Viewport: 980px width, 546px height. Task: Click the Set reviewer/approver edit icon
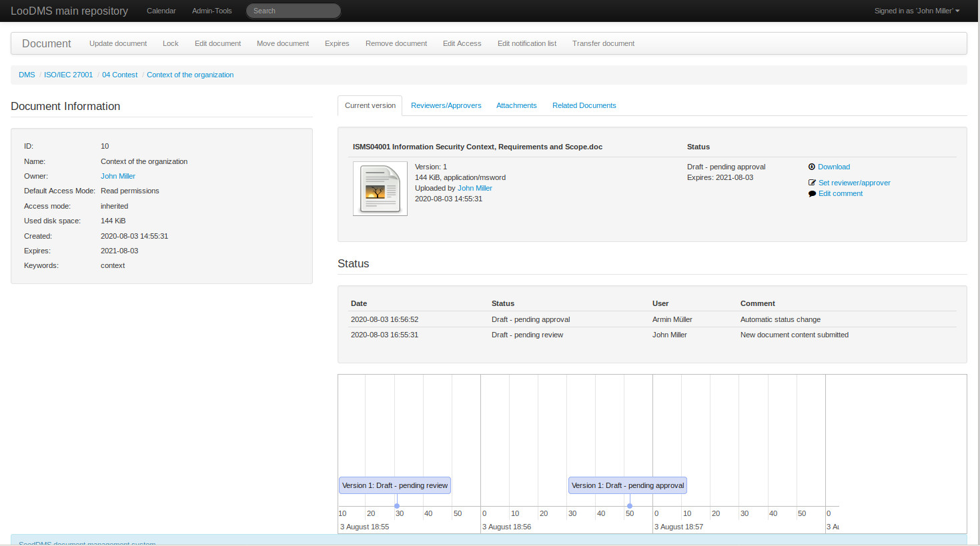tap(812, 183)
